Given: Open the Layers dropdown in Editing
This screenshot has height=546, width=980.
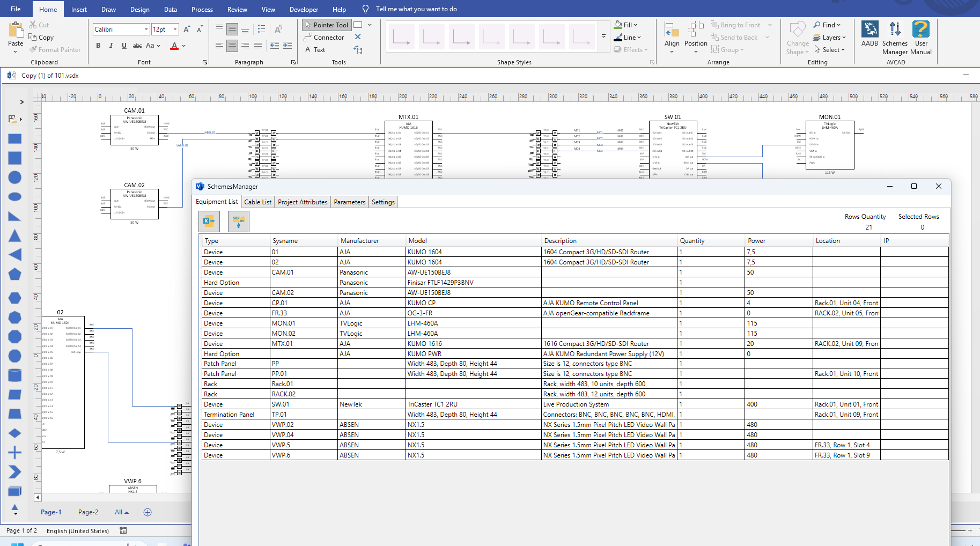Looking at the screenshot, I should point(829,38).
